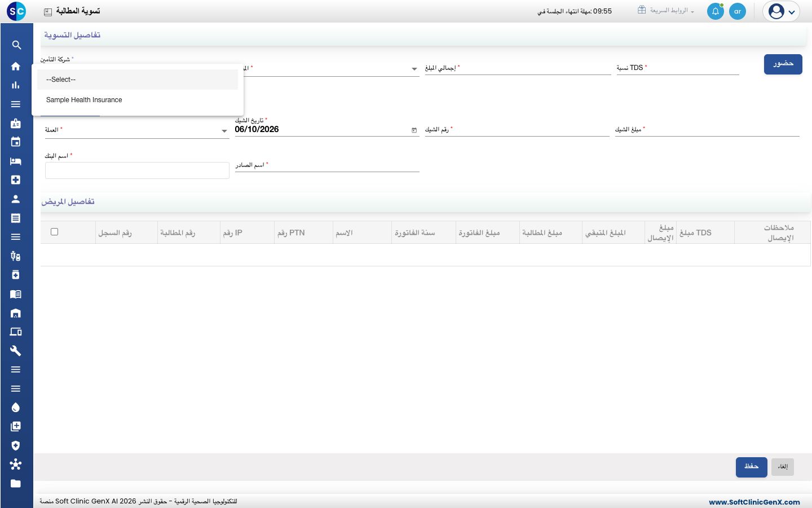Open the user profile dropdown menu
Image resolution: width=812 pixels, height=508 pixels.
pyautogui.click(x=781, y=11)
